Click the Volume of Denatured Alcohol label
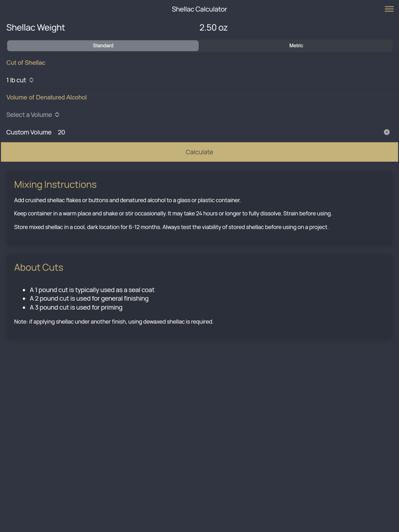Viewport: 399px width, 532px height. tap(46, 97)
